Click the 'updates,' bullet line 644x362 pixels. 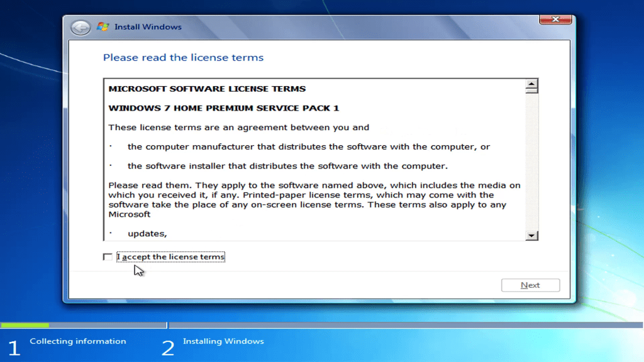click(147, 234)
